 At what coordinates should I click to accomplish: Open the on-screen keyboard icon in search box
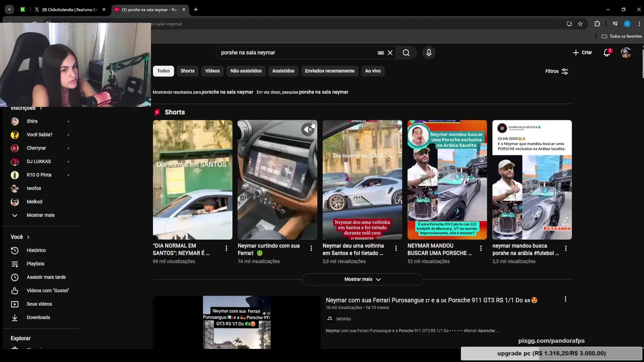(x=381, y=52)
